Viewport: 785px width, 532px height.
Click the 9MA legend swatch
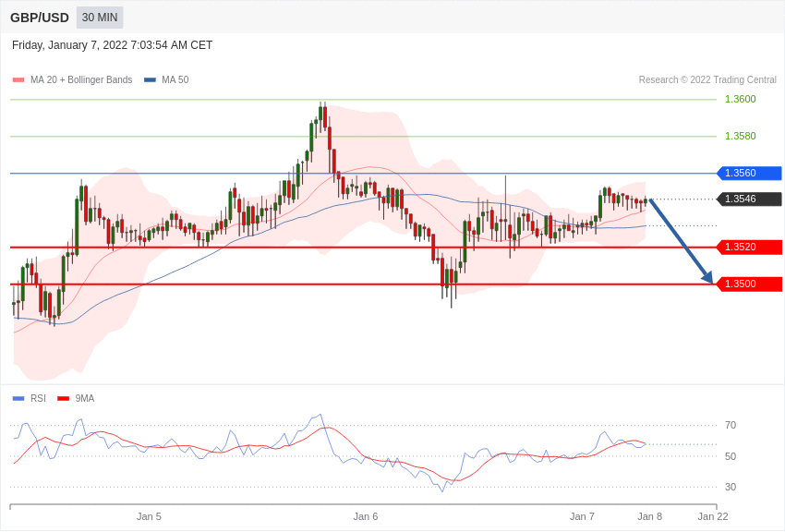click(63, 398)
